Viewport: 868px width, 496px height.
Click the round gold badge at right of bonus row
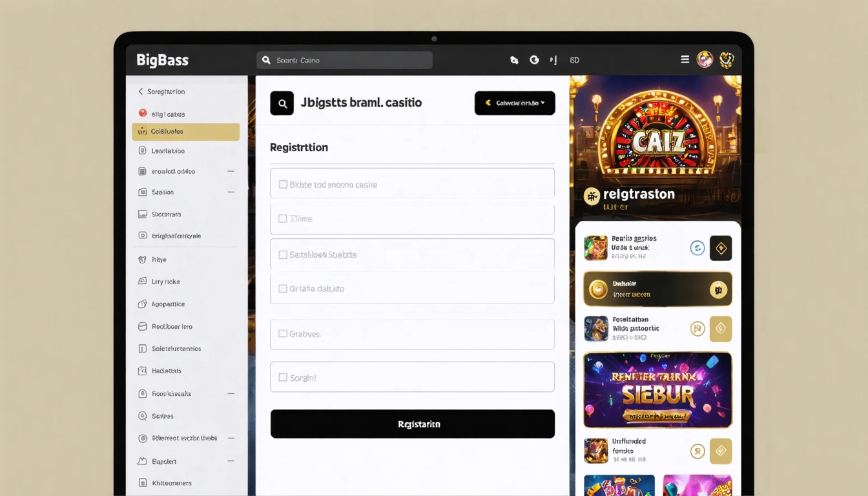(718, 289)
